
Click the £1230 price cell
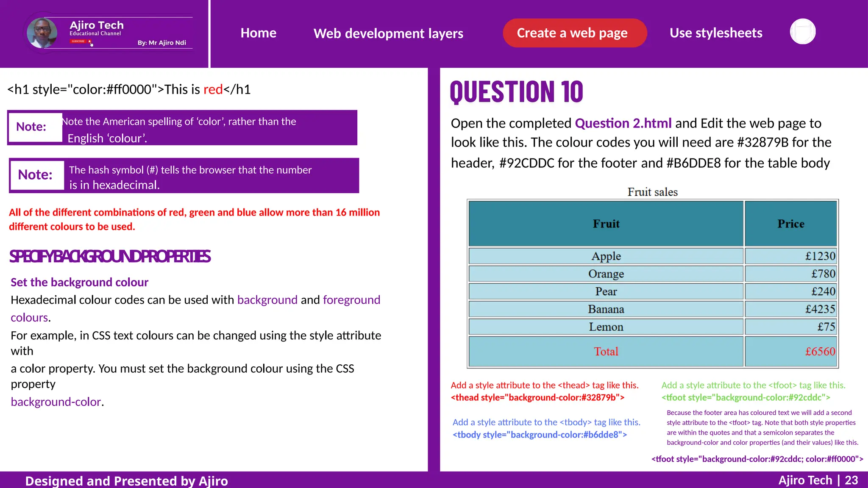[791, 256]
